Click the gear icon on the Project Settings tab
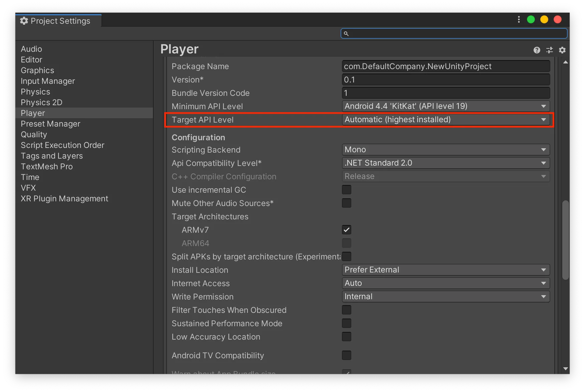Screen dimensions: 585x392 click(23, 21)
